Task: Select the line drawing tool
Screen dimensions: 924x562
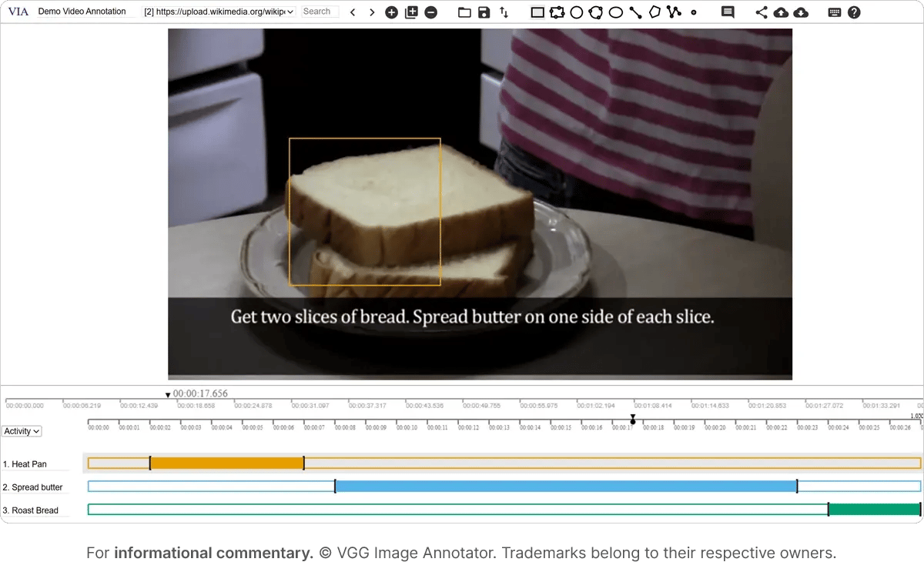Action: [634, 12]
